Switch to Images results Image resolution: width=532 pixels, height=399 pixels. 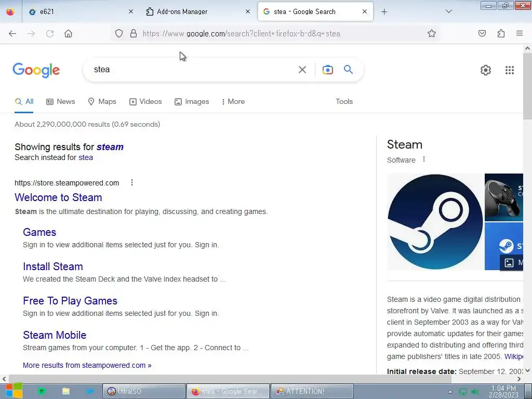coord(192,101)
